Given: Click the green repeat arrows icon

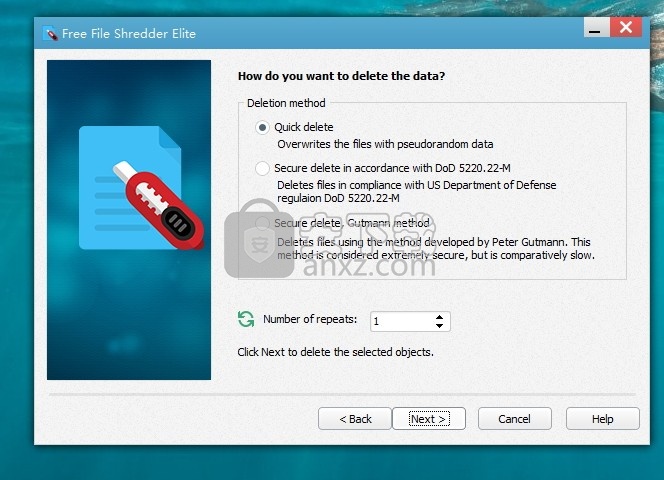Looking at the screenshot, I should click(x=246, y=319).
